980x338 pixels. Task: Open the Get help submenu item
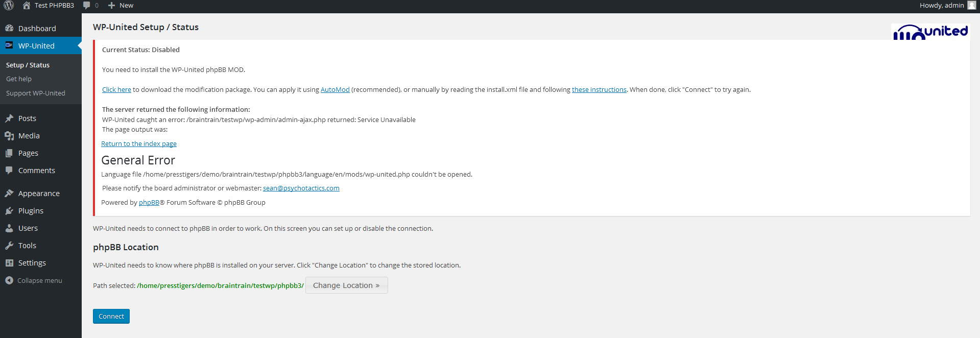[19, 79]
